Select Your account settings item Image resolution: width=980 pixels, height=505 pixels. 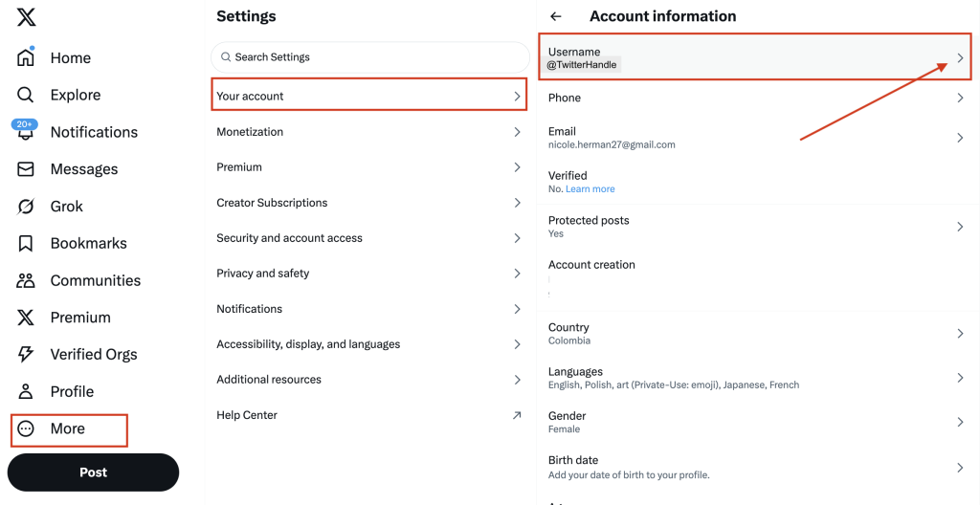point(368,96)
